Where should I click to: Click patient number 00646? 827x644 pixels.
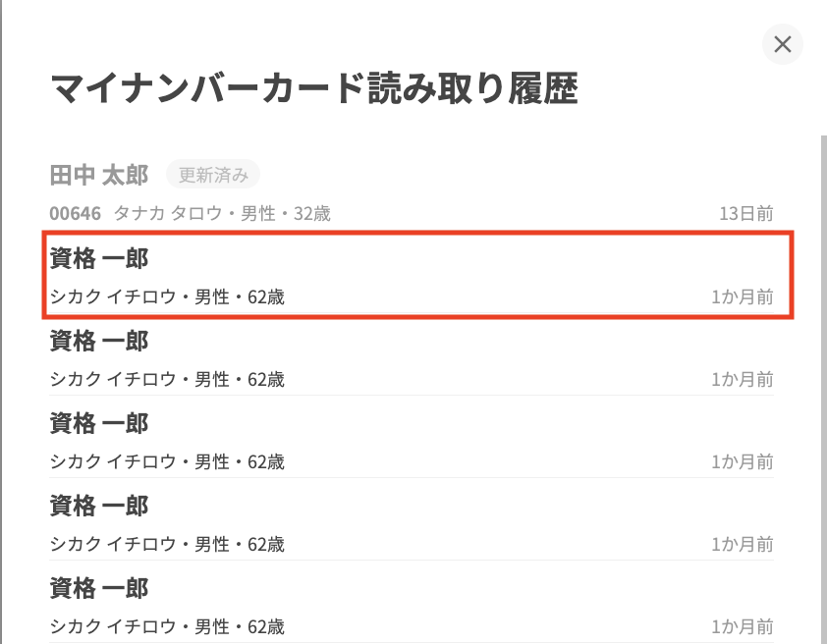(x=77, y=213)
